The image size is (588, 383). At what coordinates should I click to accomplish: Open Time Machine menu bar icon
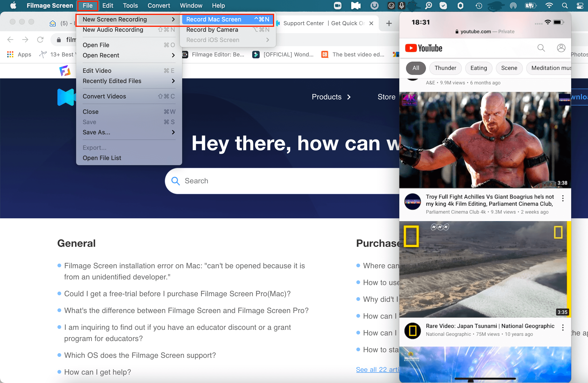[479, 5]
